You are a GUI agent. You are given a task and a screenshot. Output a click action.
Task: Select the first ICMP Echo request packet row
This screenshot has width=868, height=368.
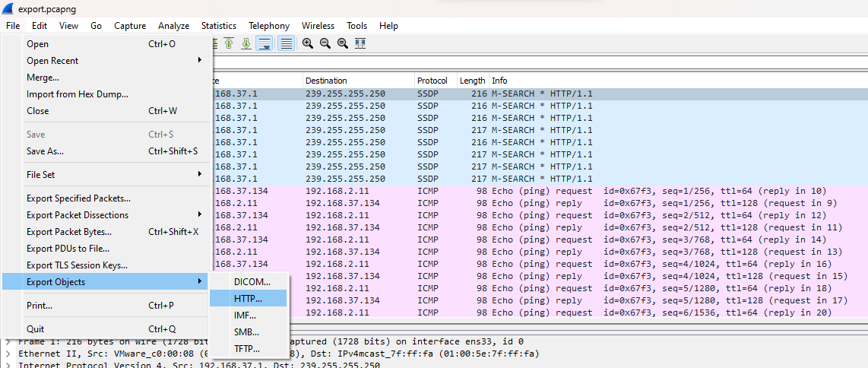click(x=532, y=191)
